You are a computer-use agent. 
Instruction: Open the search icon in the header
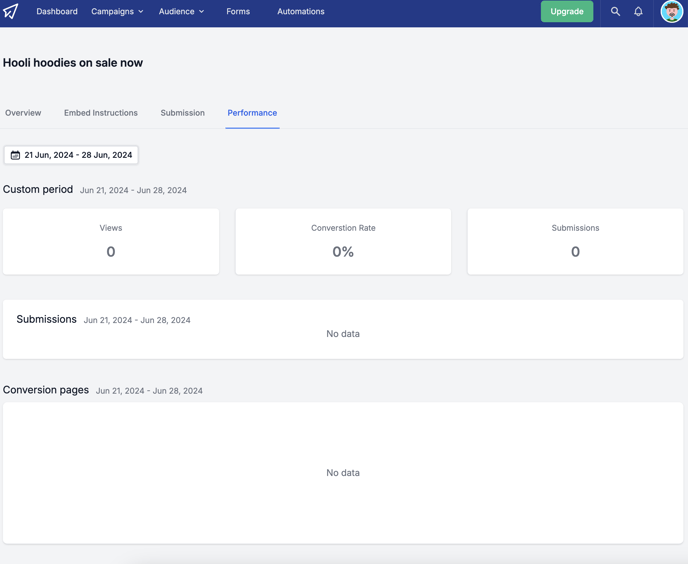615,11
